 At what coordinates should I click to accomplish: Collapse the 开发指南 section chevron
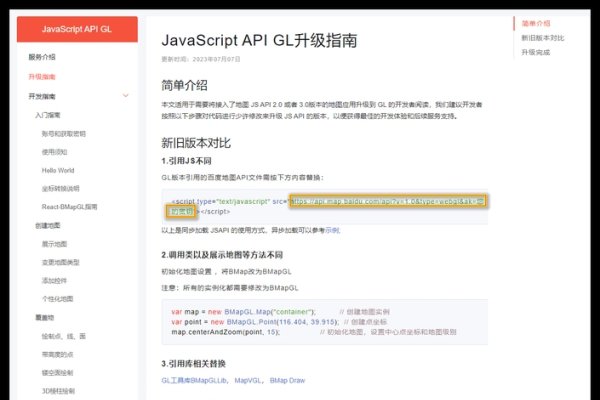tap(126, 95)
